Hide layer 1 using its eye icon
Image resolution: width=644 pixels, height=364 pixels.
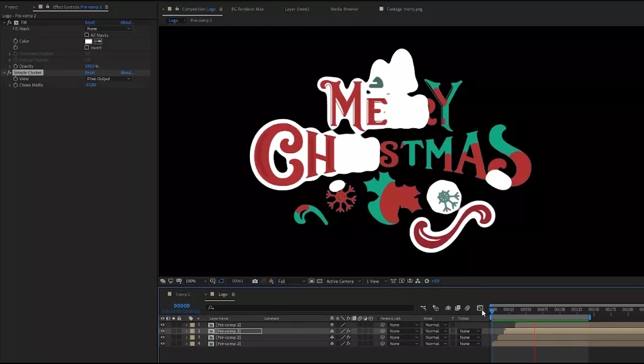[x=162, y=325]
